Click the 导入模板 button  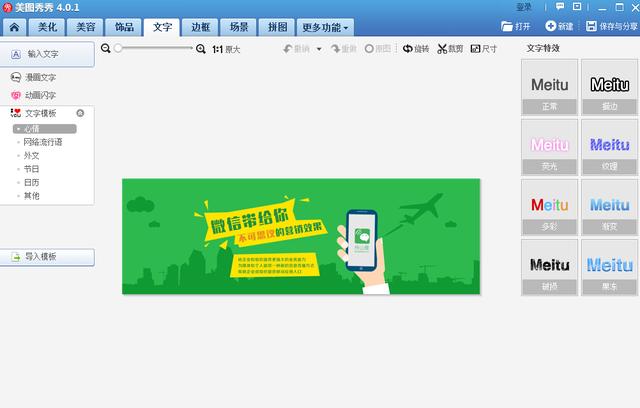pyautogui.click(x=47, y=257)
